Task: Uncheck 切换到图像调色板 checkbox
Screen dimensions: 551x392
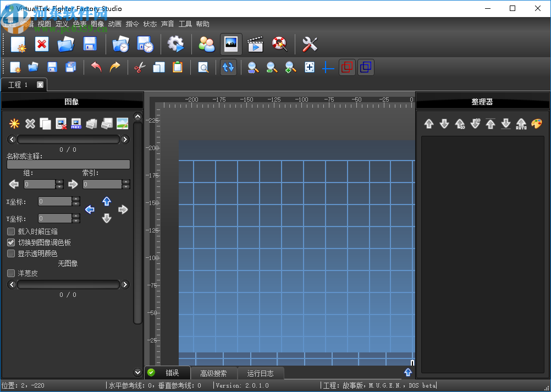Action: coord(11,242)
